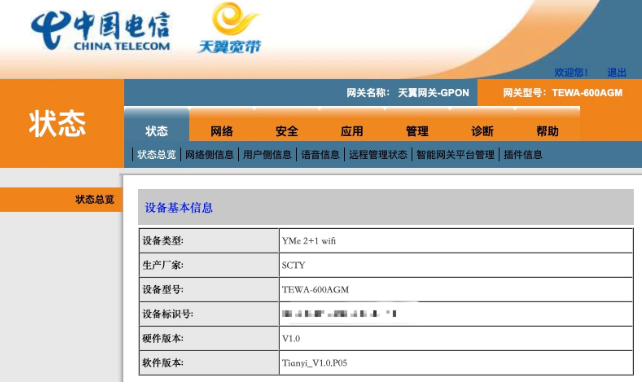Open the 诊断 tab
This screenshot has width=642, height=390.
tap(482, 131)
